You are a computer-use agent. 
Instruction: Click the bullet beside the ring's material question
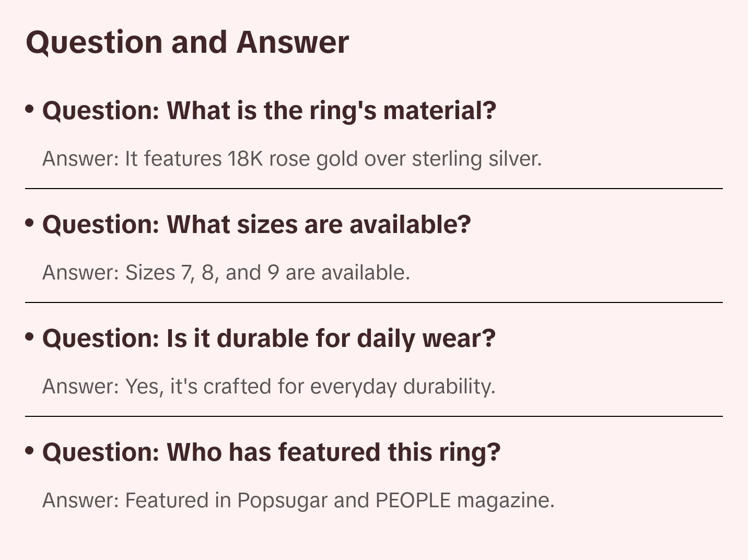30,109
